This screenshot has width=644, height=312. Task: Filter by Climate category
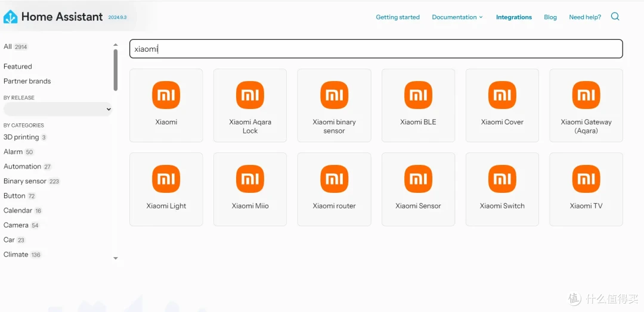pos(23,255)
